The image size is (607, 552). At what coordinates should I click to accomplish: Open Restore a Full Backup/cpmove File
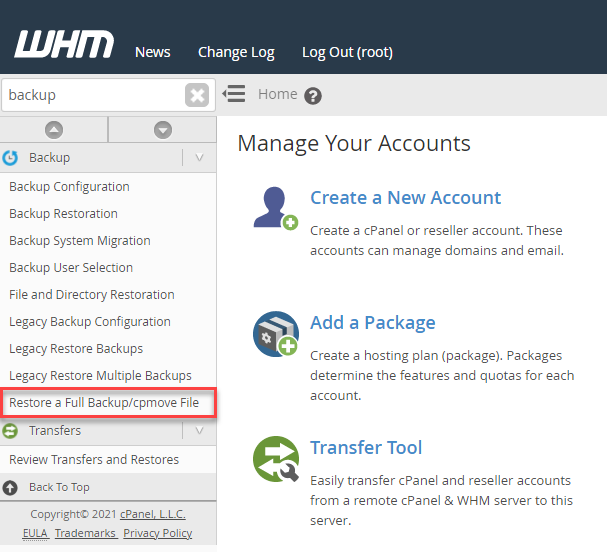coord(104,403)
